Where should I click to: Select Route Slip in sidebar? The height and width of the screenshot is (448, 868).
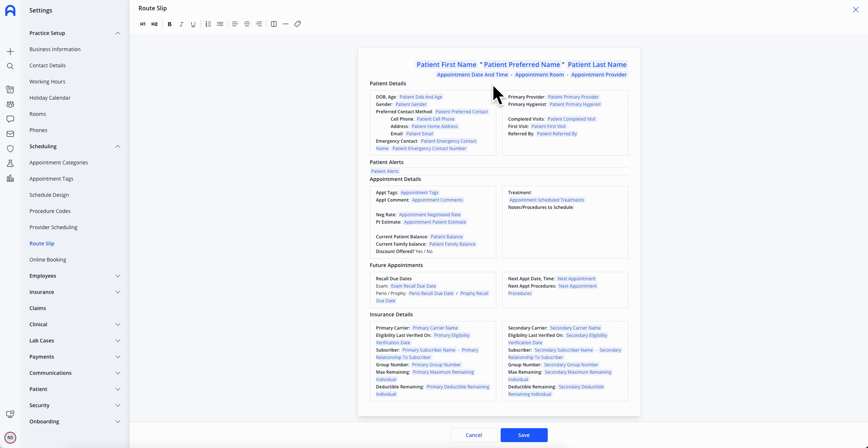pos(42,243)
